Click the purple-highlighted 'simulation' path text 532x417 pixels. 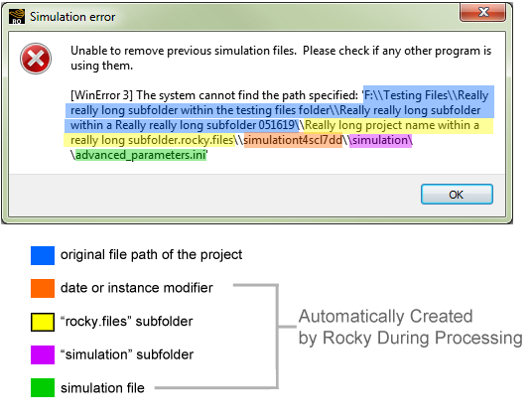click(381, 140)
